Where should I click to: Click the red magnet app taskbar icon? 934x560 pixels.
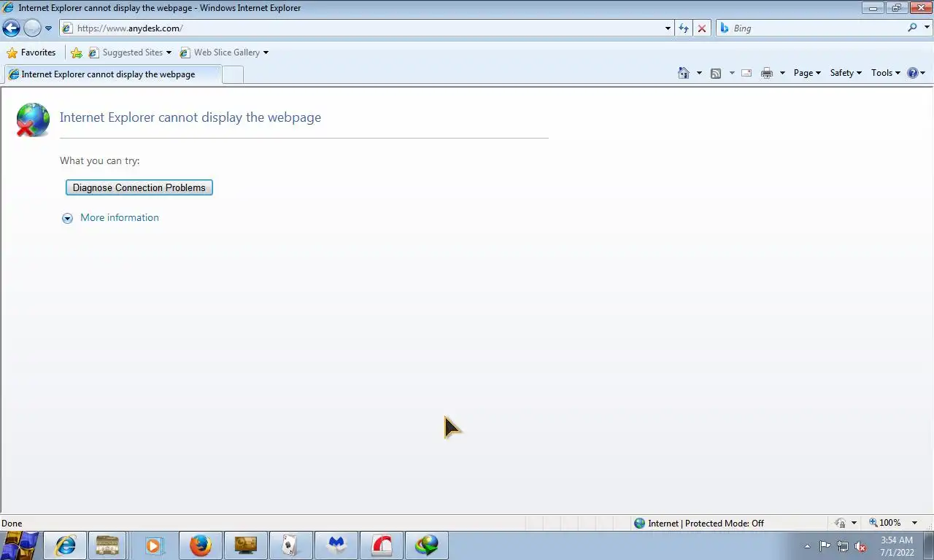pos(382,545)
